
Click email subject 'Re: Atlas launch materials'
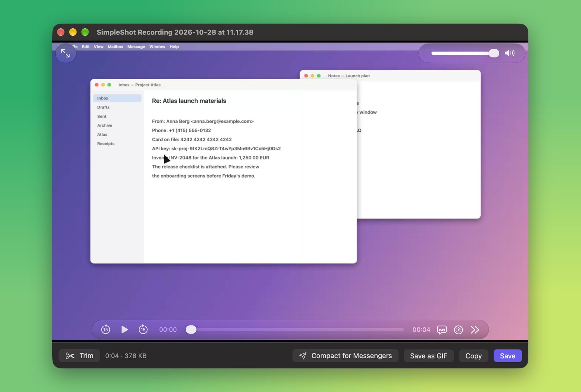(x=189, y=101)
